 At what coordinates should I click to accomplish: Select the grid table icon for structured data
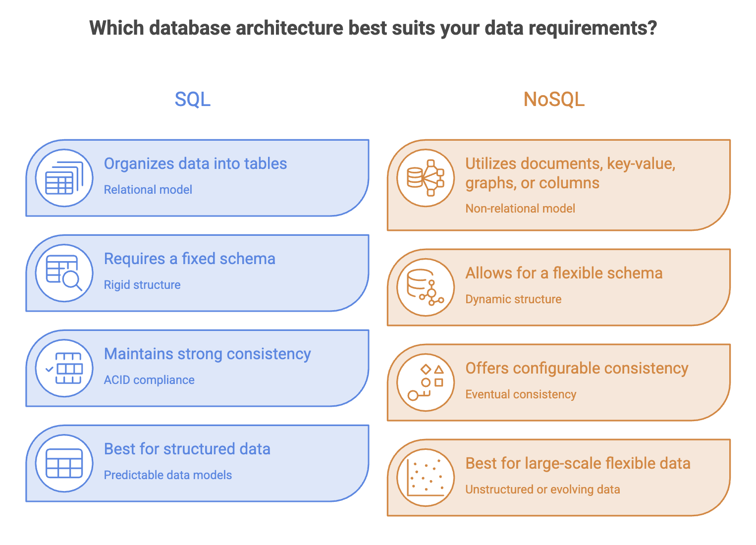pyautogui.click(x=64, y=463)
